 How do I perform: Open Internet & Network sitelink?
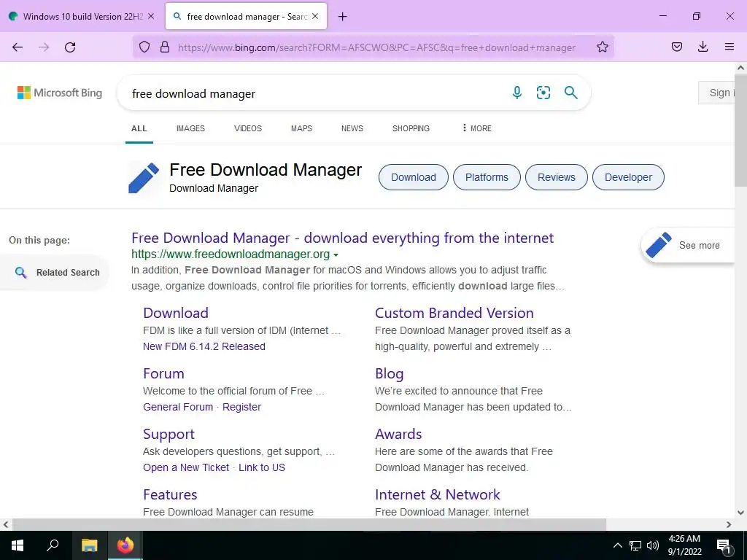(438, 494)
